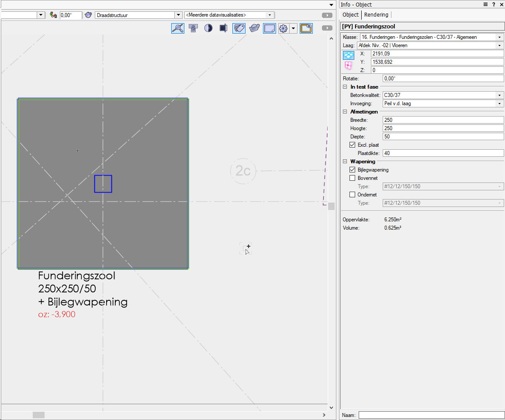Open the Klasse dropdown
This screenshot has width=505, height=420.
click(499, 38)
